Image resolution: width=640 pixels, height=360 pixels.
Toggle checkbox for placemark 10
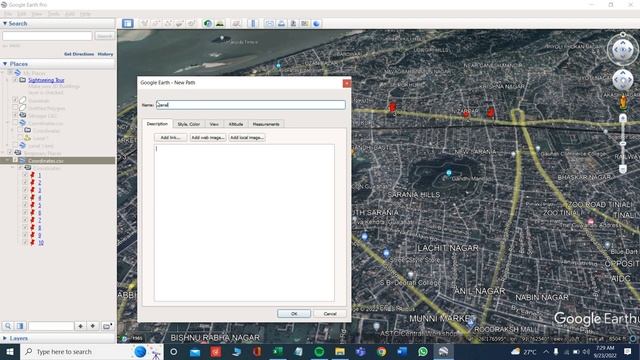click(x=25, y=242)
